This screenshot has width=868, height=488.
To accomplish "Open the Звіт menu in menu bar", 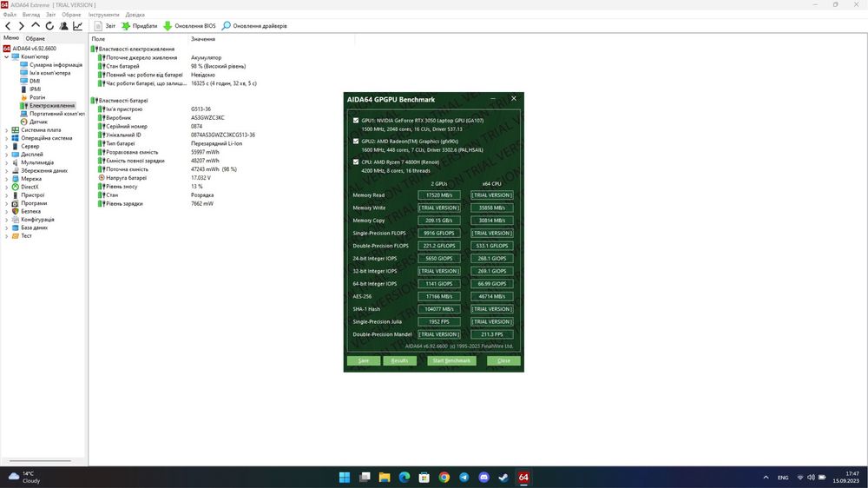I will (x=51, y=15).
